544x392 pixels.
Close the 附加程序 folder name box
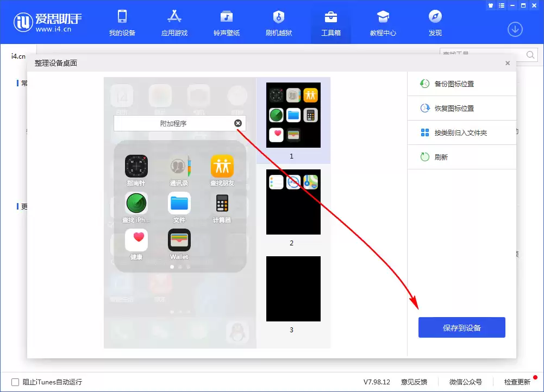(238, 123)
